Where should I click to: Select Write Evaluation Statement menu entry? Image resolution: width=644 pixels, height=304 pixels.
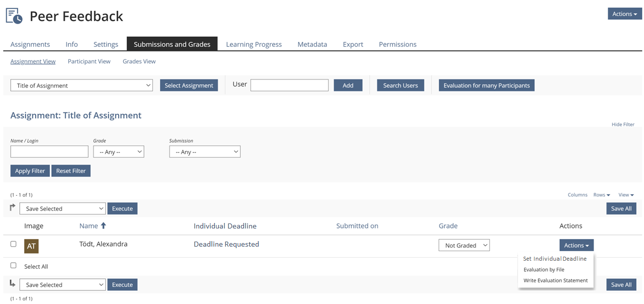pyautogui.click(x=555, y=280)
